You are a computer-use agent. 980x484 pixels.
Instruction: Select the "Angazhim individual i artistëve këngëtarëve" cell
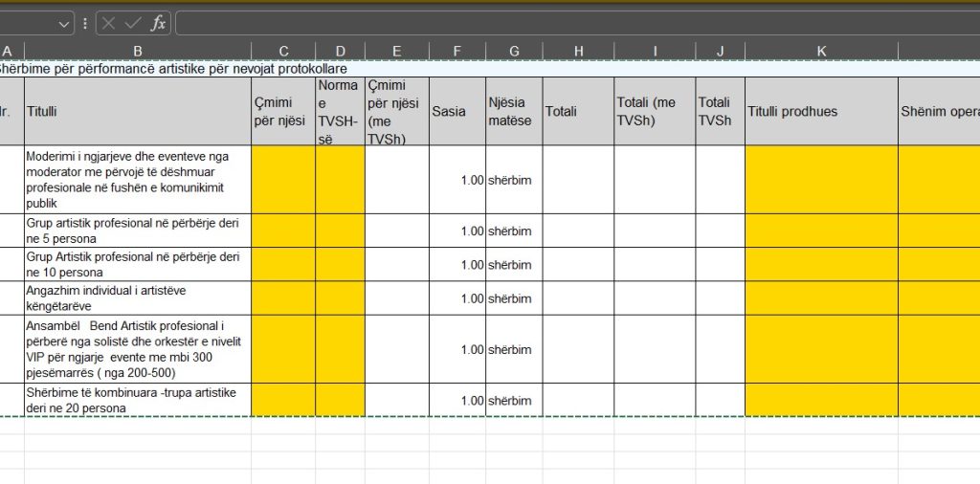pos(138,297)
